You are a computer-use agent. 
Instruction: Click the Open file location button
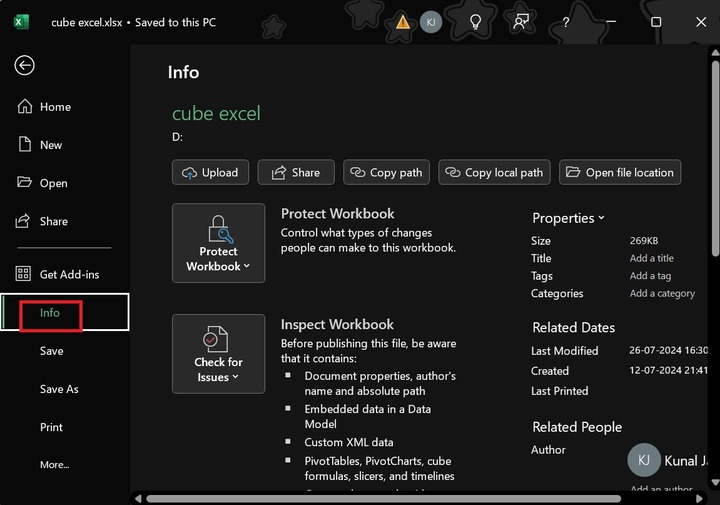(620, 172)
